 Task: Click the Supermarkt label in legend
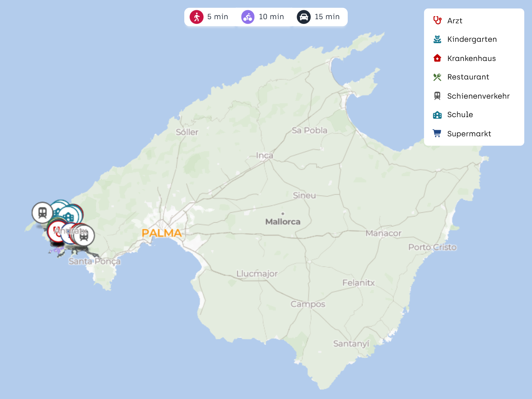tap(469, 134)
